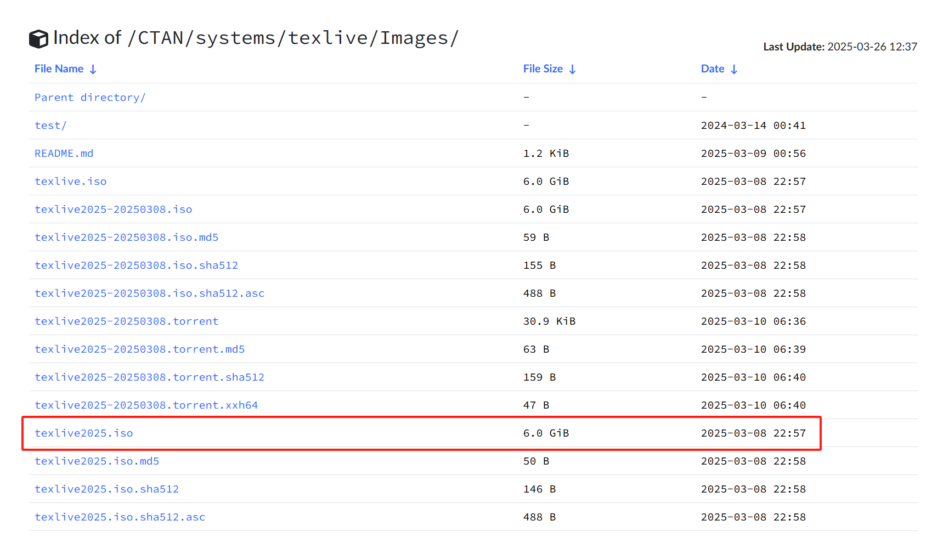Click the sort arrow next to File Name
Screen dimensions: 943x560
pos(93,69)
